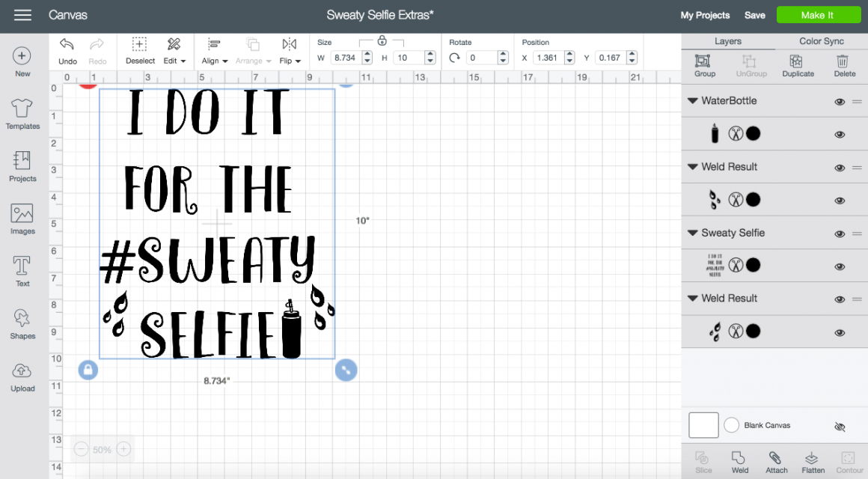Open the Align dropdown
This screenshot has width=868, height=479.
click(x=214, y=51)
